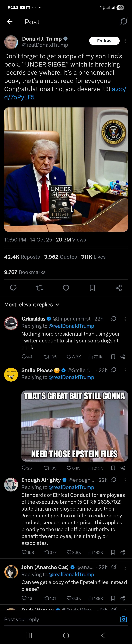Follow Donald J. Trump

pyautogui.click(x=104, y=41)
